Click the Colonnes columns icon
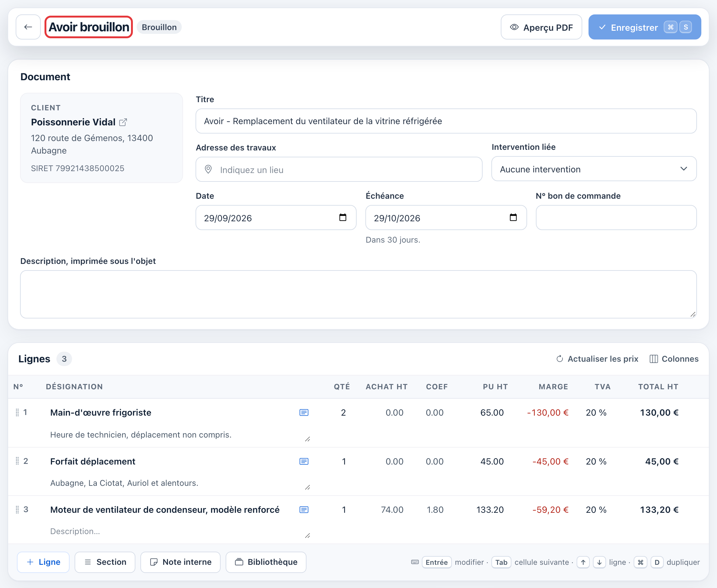Image resolution: width=717 pixels, height=588 pixels. tap(654, 359)
